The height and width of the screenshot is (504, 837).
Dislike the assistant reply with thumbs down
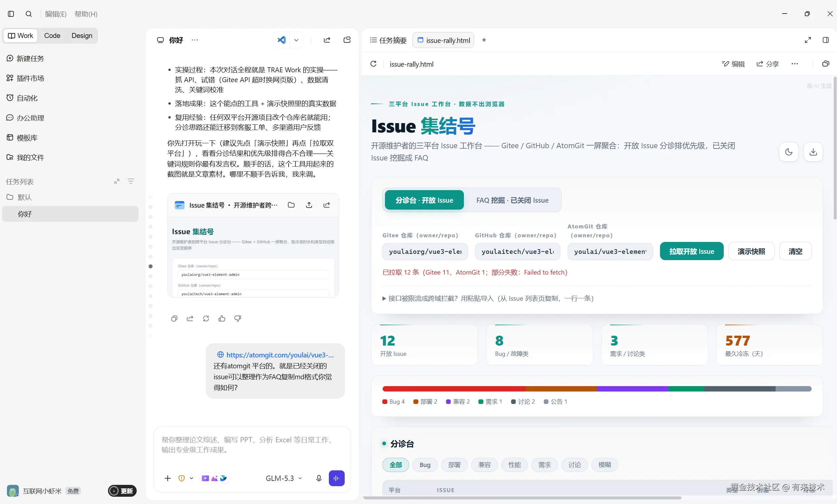[x=238, y=319]
